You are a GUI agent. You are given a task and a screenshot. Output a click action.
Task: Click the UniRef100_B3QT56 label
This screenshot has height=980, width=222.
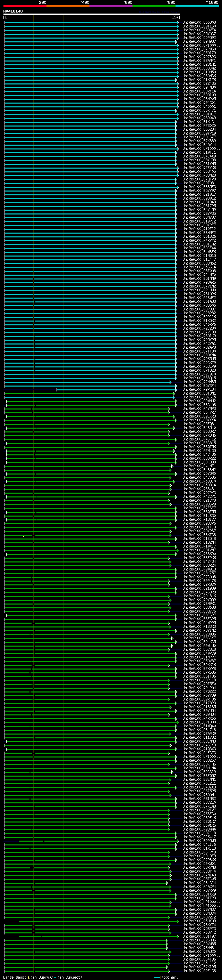[199, 447]
